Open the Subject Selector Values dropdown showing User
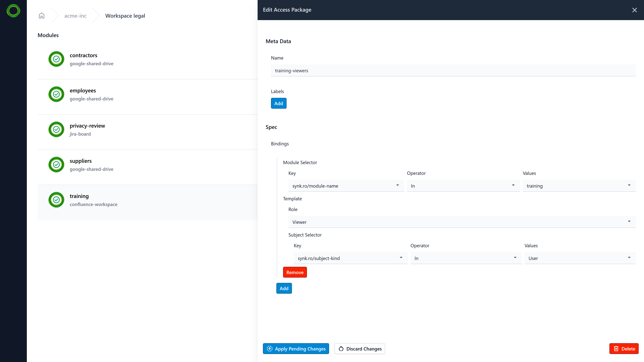This screenshot has width=644, height=362. [x=580, y=258]
